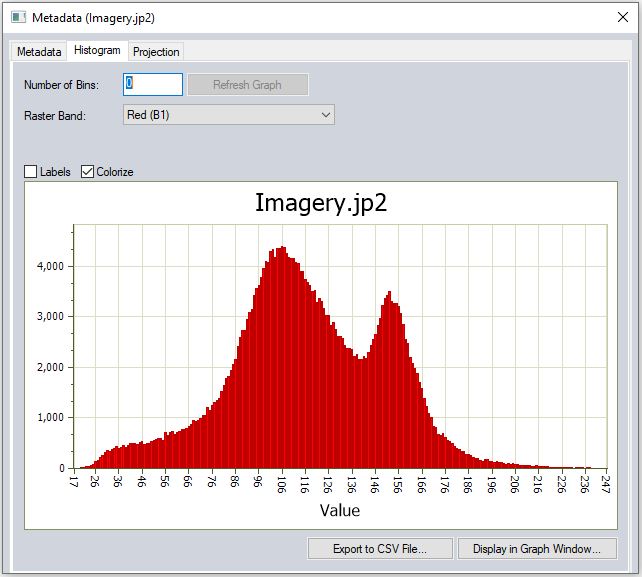Click the 4,000 y-axis label

[x=49, y=266]
